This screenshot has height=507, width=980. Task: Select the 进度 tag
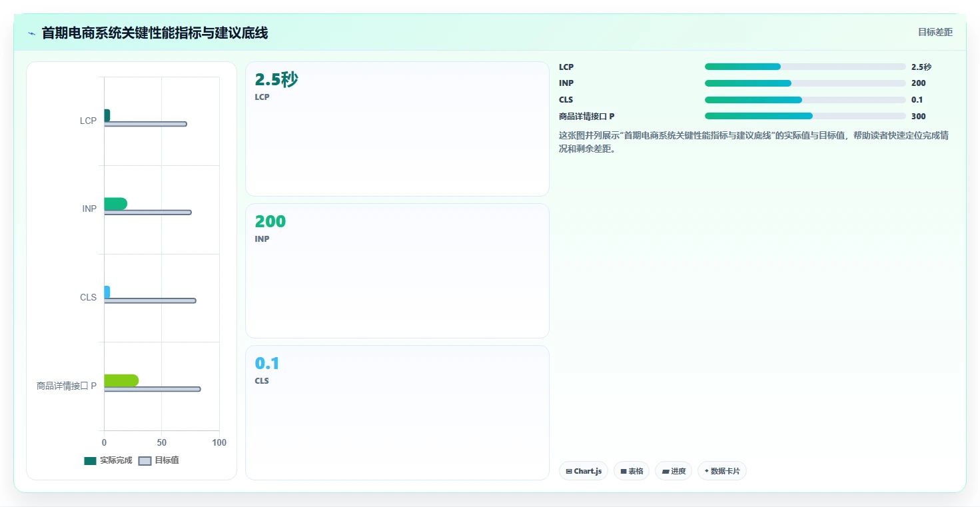pos(674,471)
